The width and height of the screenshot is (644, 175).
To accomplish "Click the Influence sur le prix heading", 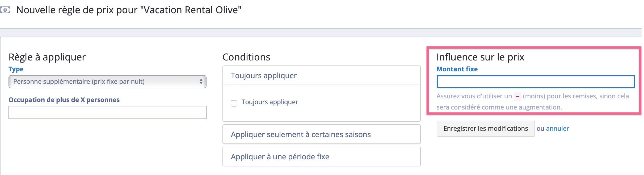I will 480,57.
